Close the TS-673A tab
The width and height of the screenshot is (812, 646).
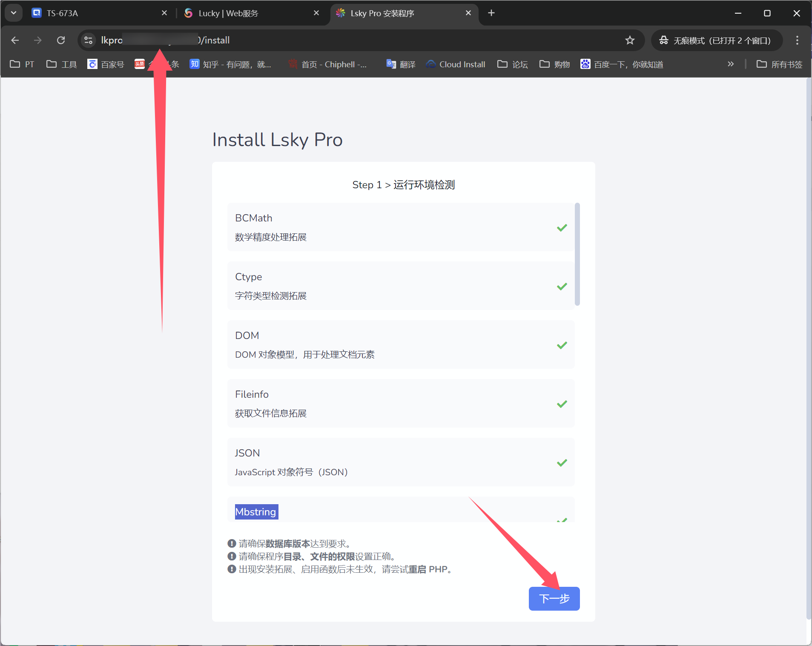pos(164,13)
